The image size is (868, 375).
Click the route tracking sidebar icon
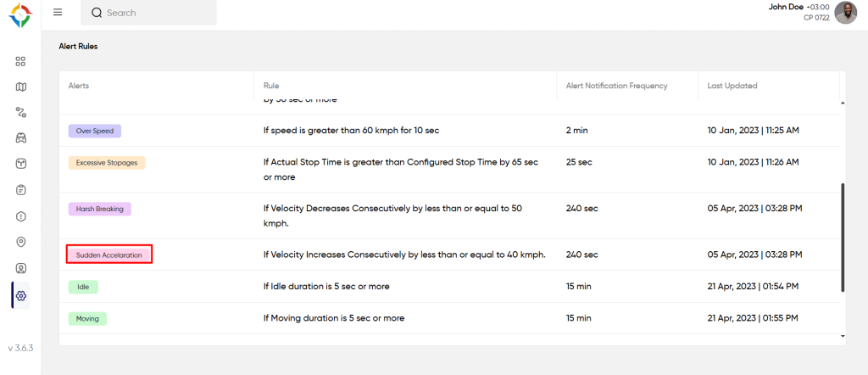pyautogui.click(x=21, y=112)
